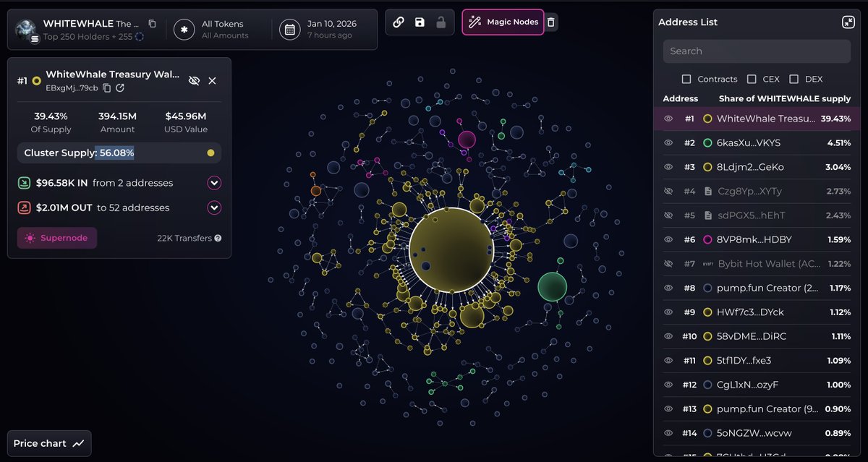Save the map with floppy disk icon
The image size is (868, 462).
(x=420, y=22)
